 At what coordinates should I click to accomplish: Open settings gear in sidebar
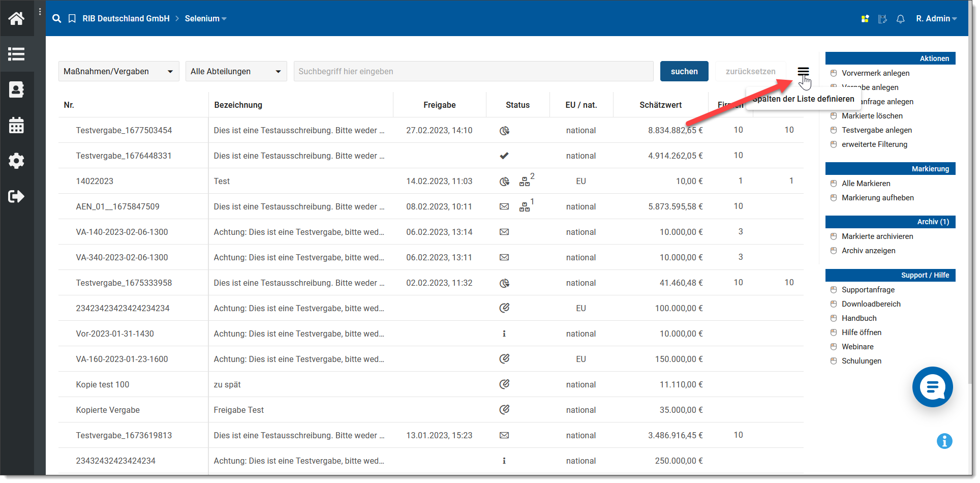click(16, 161)
